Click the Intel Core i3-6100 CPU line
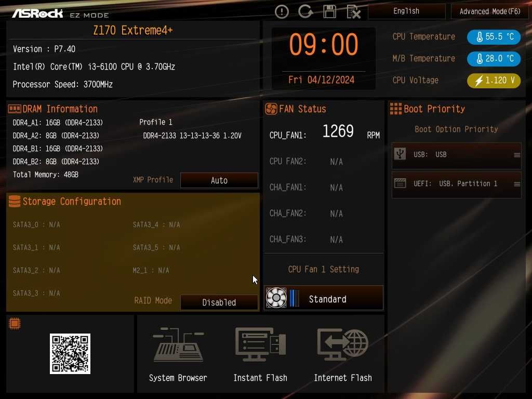The image size is (532, 399). point(94,66)
